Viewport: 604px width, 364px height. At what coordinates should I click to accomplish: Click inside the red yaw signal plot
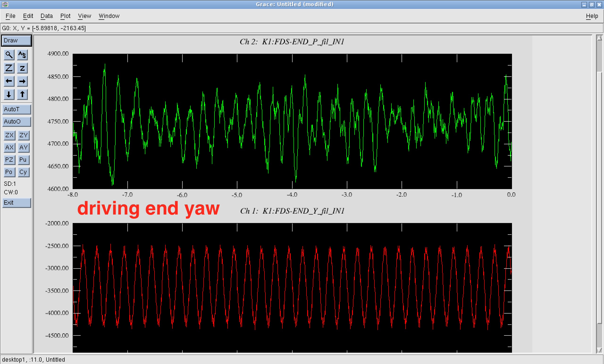pyautogui.click(x=292, y=288)
